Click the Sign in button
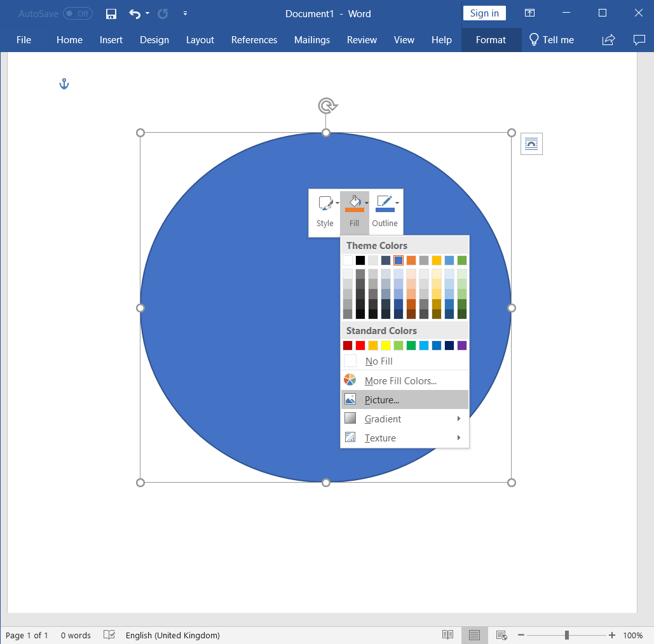The image size is (654, 644). click(484, 13)
